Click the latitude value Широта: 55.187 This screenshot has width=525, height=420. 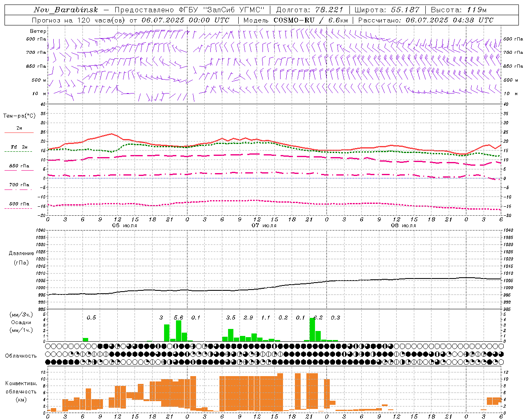point(387,10)
